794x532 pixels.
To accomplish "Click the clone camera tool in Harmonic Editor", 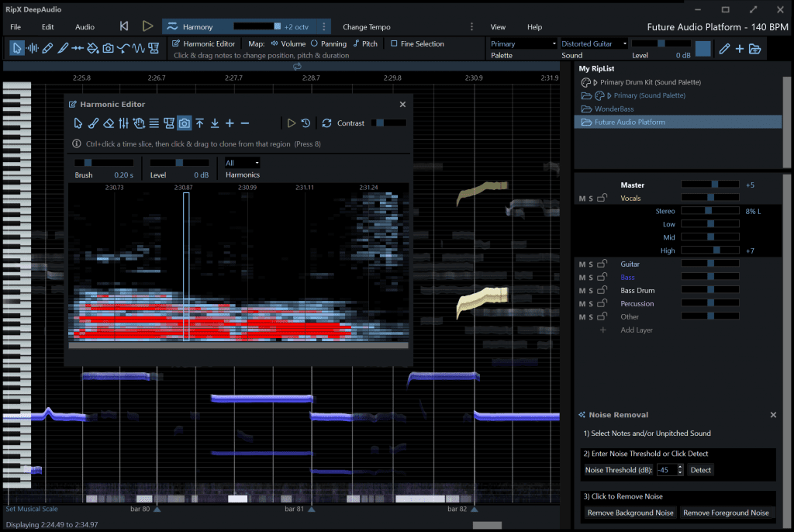I will (x=184, y=123).
